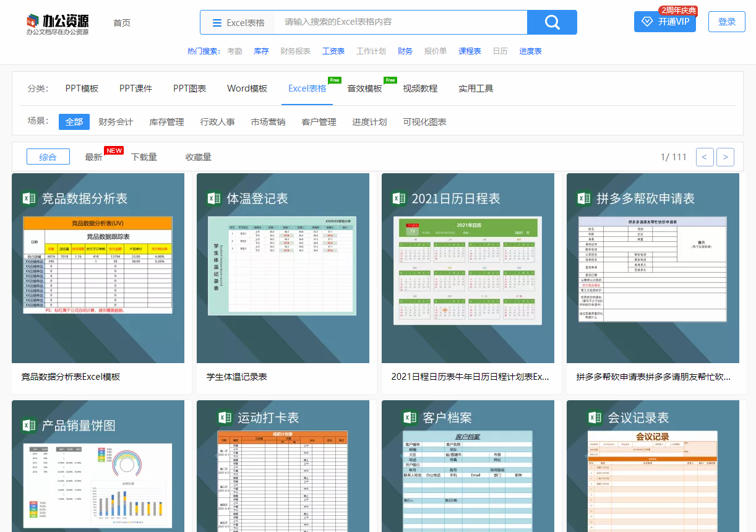Click the Excel icon on 产品销量饼图 card
The height and width of the screenshot is (532, 756).
pyautogui.click(x=28, y=425)
